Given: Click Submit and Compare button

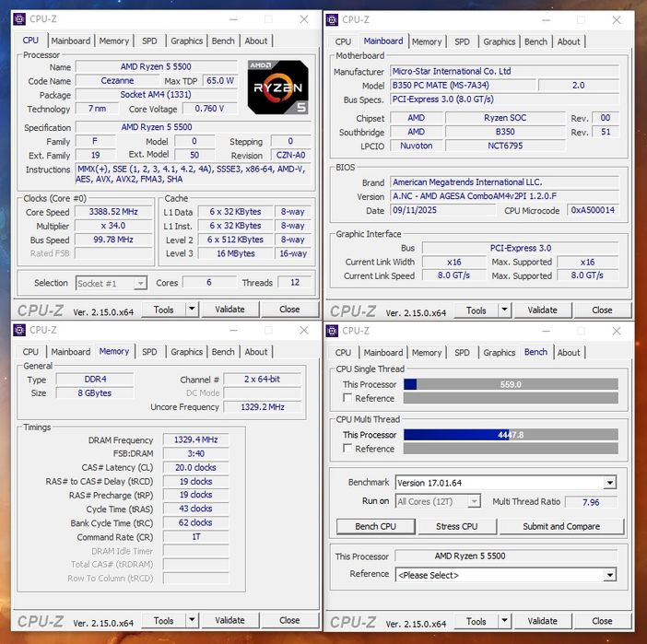Looking at the screenshot, I should (x=561, y=526).
